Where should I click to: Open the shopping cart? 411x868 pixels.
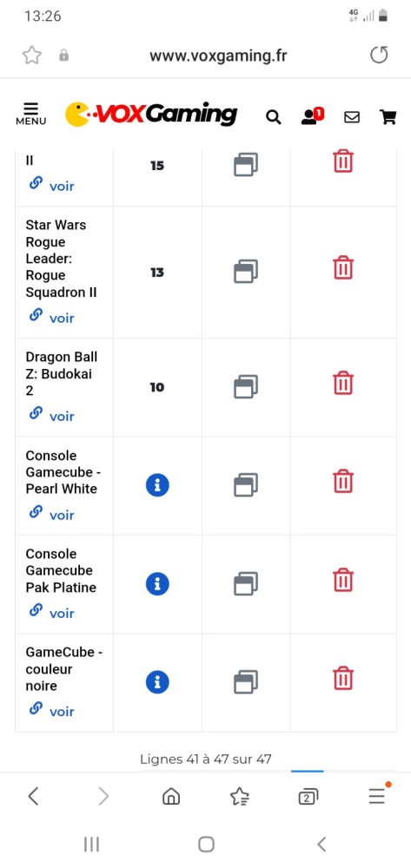pos(388,117)
